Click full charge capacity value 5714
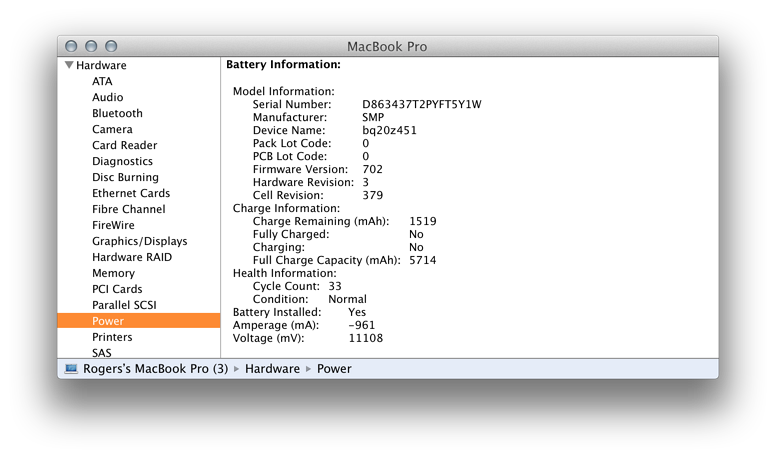776x458 pixels. coord(423,260)
